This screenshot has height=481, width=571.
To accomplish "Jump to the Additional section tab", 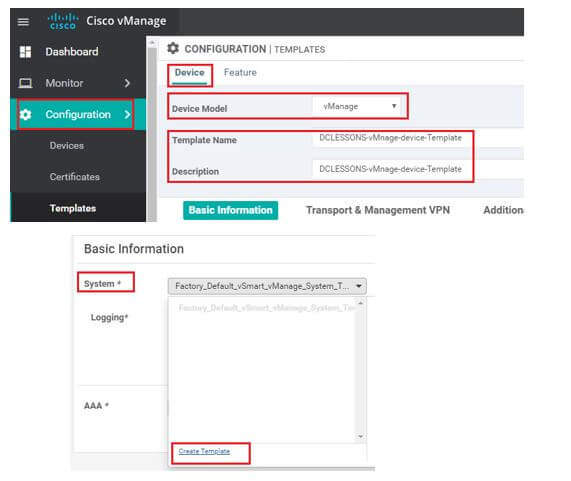I will point(503,210).
